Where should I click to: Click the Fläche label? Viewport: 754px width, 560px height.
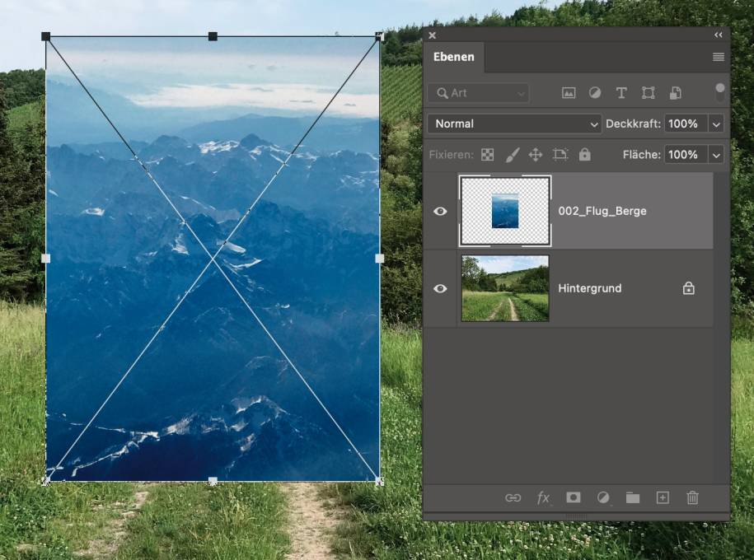[641, 154]
